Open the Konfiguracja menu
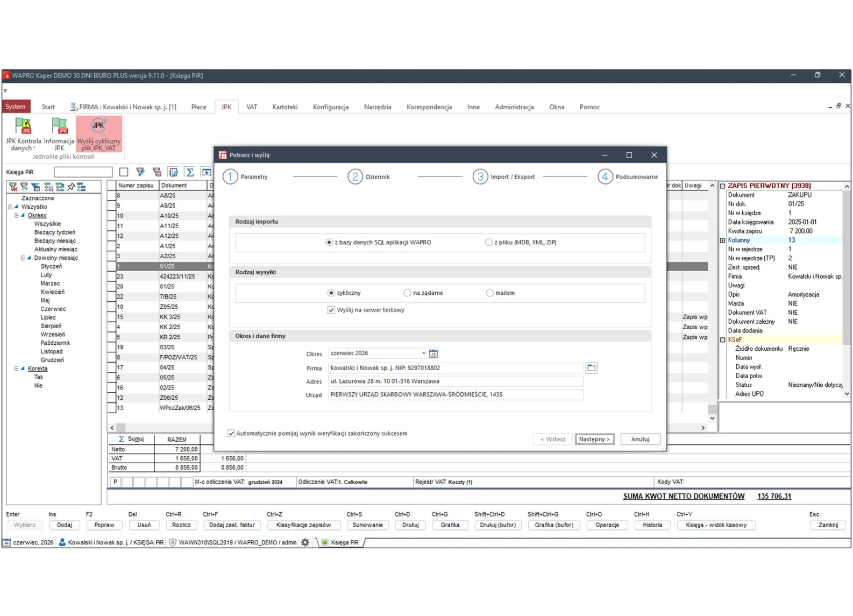This screenshot has height=616, width=853. pos(331,107)
